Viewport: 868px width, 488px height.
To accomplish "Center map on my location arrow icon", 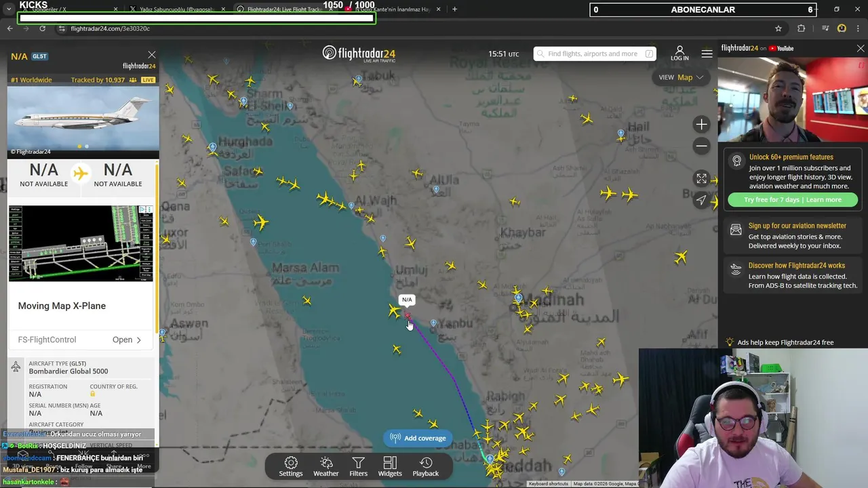I will point(701,200).
